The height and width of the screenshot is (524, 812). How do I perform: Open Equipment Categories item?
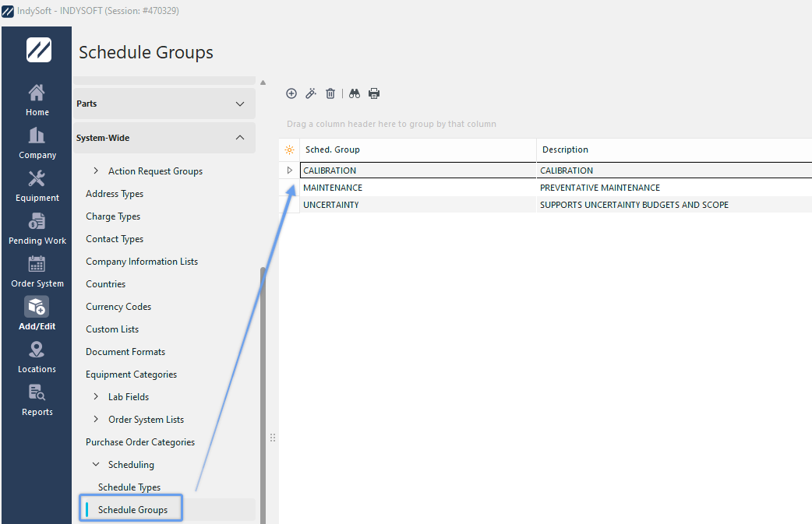click(x=132, y=374)
